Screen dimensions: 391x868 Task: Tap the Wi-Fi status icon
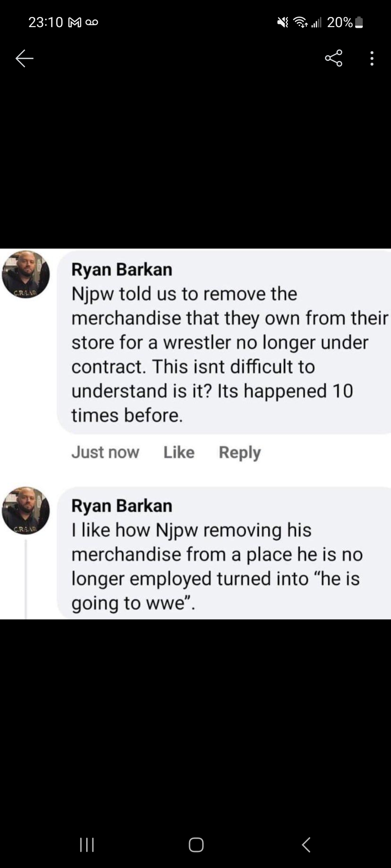(300, 23)
